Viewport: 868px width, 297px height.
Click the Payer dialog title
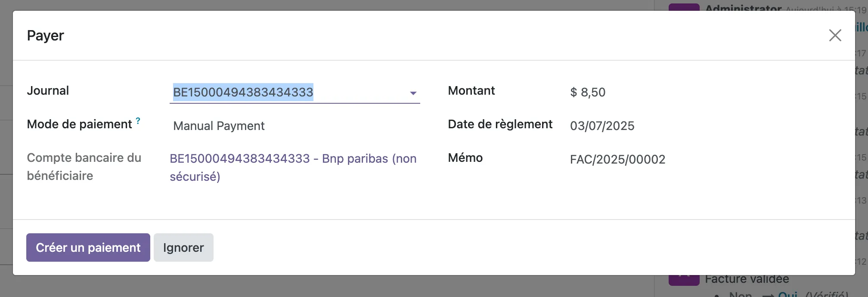[x=45, y=35]
